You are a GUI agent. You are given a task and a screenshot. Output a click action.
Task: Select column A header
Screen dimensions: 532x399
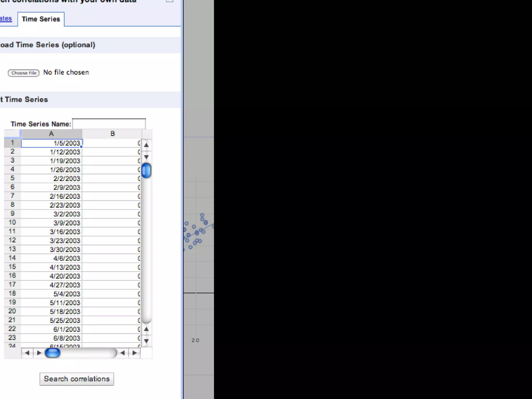pos(51,134)
